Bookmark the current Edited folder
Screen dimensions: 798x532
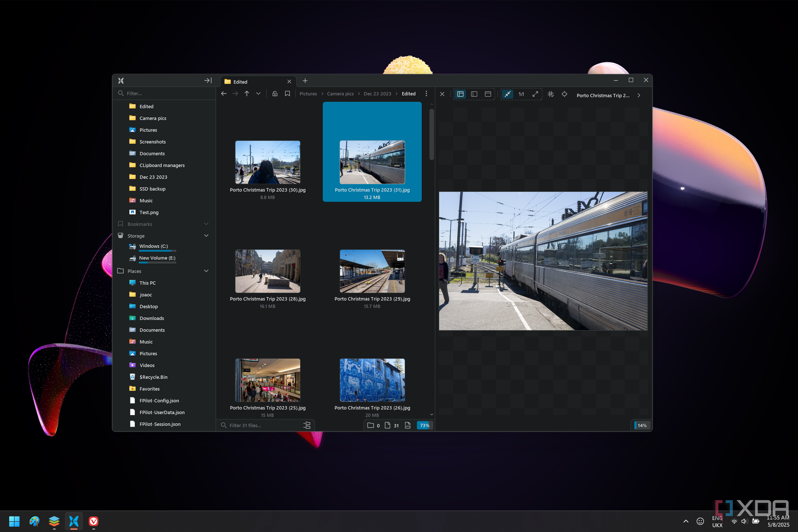(287, 94)
